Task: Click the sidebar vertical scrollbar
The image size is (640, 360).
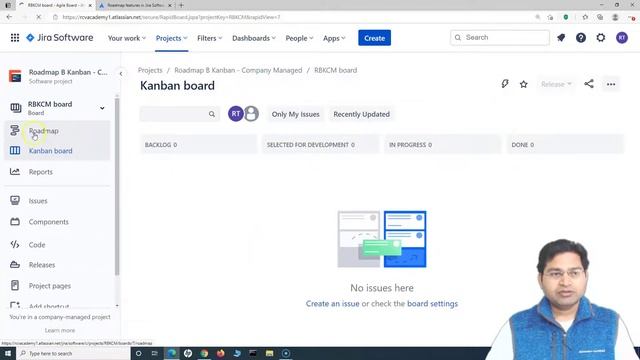Action: pyautogui.click(x=117, y=188)
